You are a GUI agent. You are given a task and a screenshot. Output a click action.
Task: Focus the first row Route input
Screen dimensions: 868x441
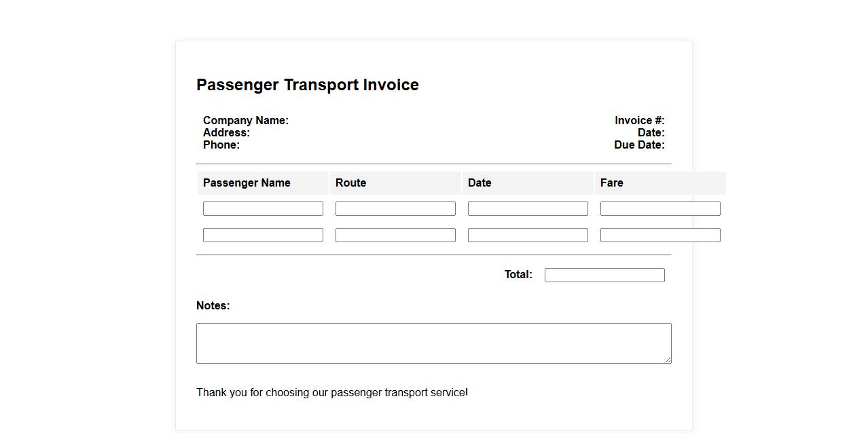point(395,209)
